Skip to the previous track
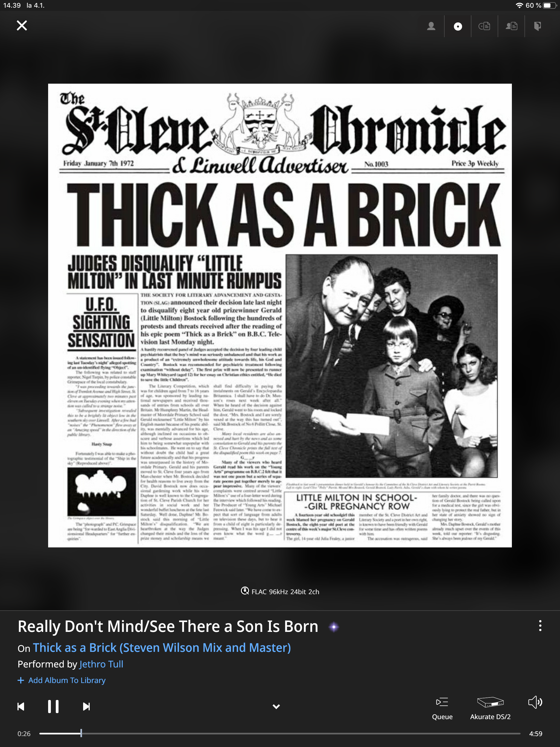This screenshot has height=747, width=560. click(x=21, y=707)
